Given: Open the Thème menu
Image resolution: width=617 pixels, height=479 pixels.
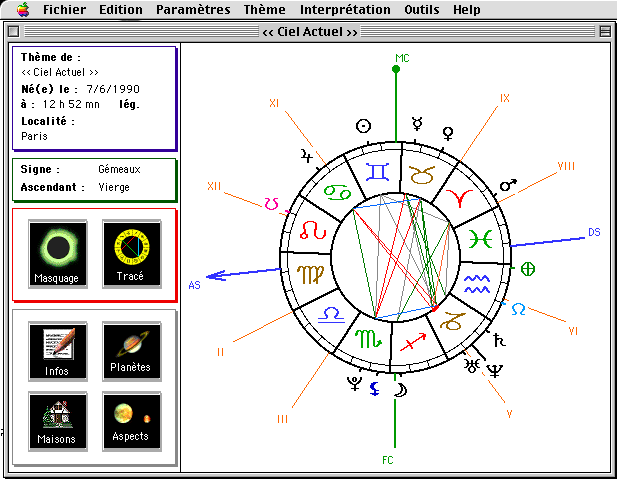Looking at the screenshot, I should (x=264, y=9).
